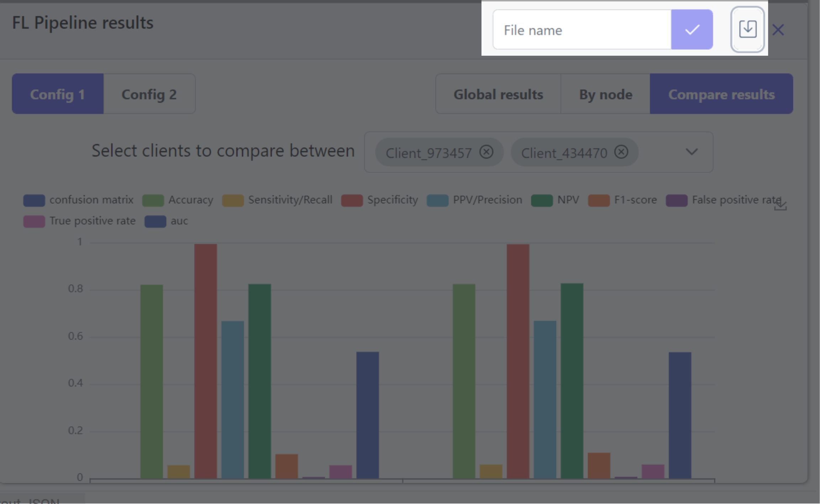Switch to Config 2 tab
Image resolution: width=820 pixels, height=504 pixels.
pos(149,94)
